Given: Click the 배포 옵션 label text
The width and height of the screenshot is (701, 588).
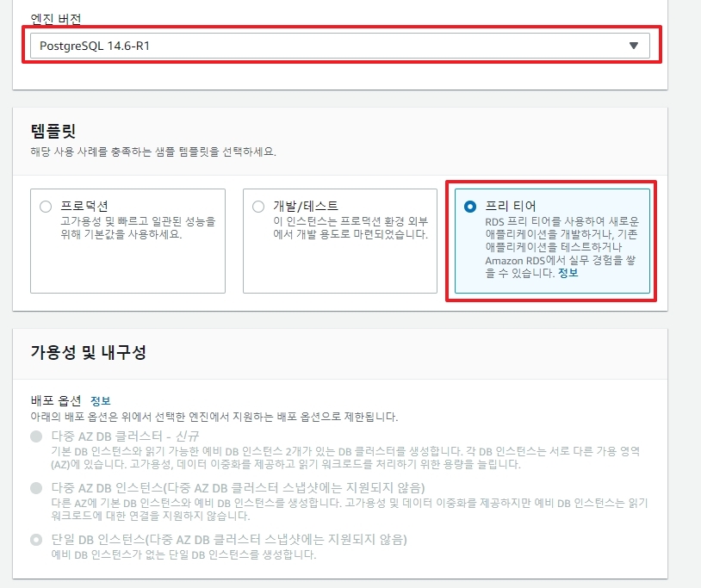Looking at the screenshot, I should point(56,400).
